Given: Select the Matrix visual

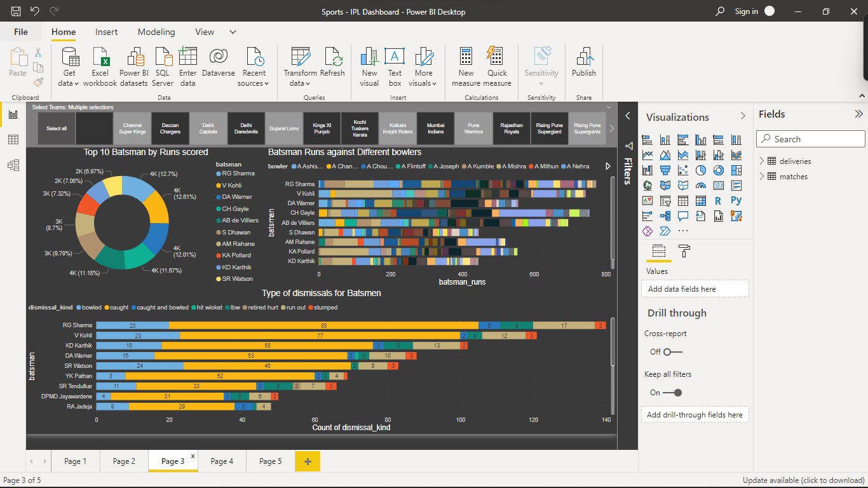Looking at the screenshot, I should click(701, 201).
